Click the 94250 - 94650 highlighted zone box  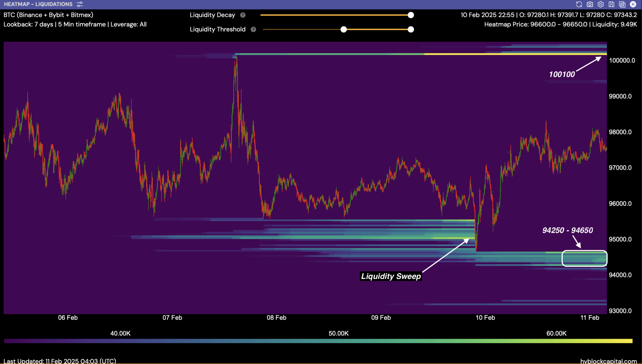[x=584, y=258]
